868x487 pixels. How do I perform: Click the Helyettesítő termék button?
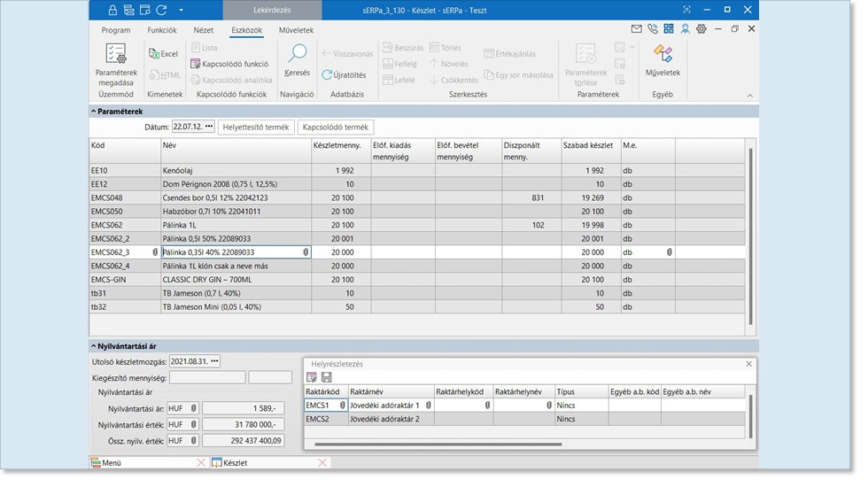(x=256, y=128)
